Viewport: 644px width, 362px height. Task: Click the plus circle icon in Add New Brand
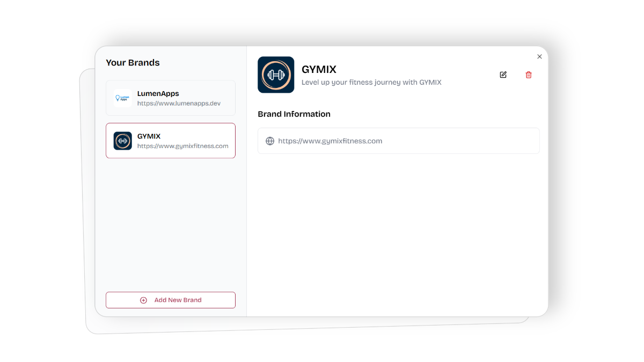(x=143, y=300)
